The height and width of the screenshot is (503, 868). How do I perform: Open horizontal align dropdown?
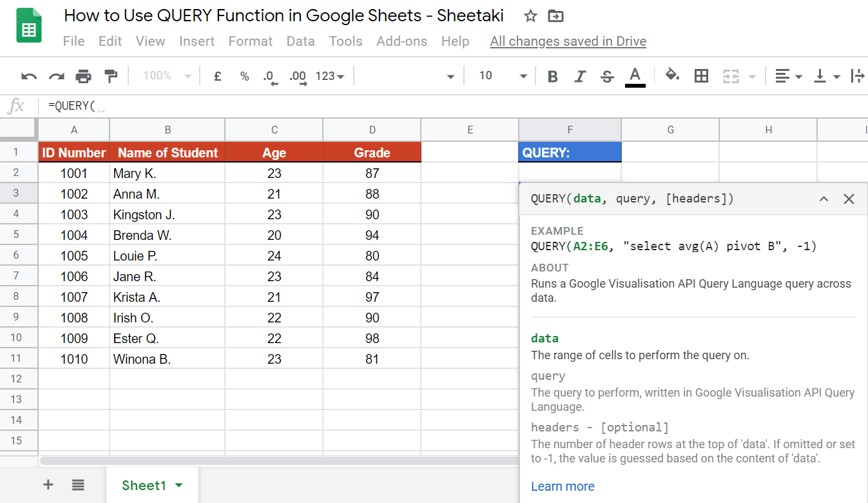[x=788, y=76]
